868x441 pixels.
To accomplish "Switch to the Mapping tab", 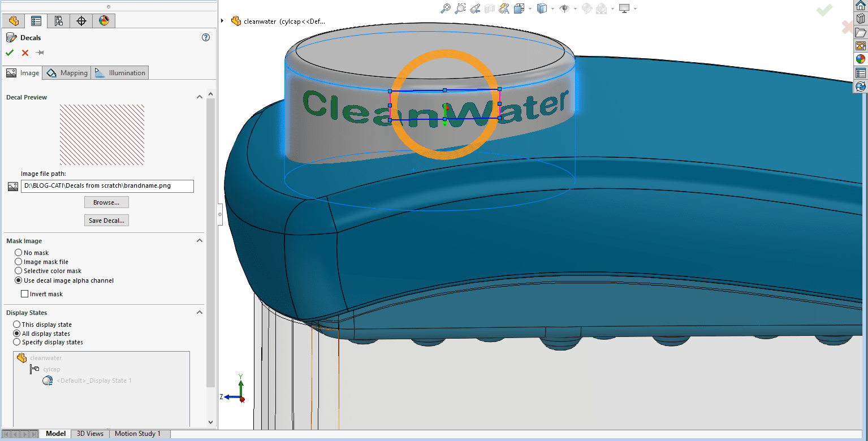I will [x=66, y=72].
